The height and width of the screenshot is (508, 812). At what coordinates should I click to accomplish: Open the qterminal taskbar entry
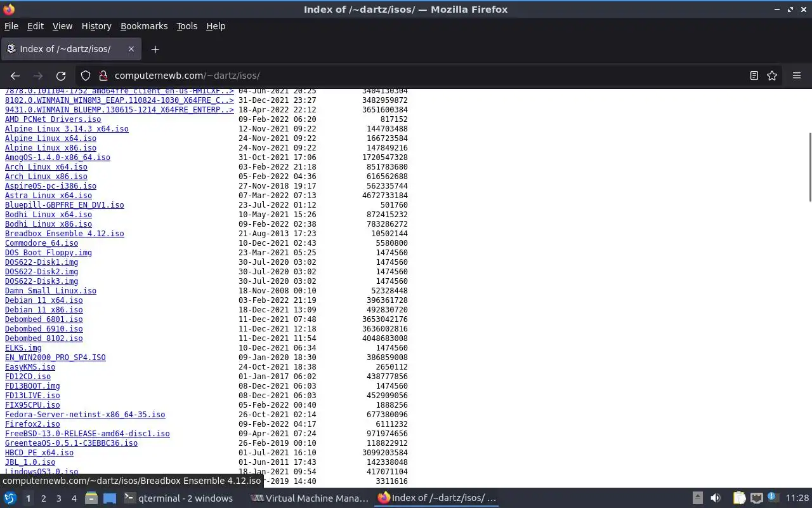coord(178,498)
